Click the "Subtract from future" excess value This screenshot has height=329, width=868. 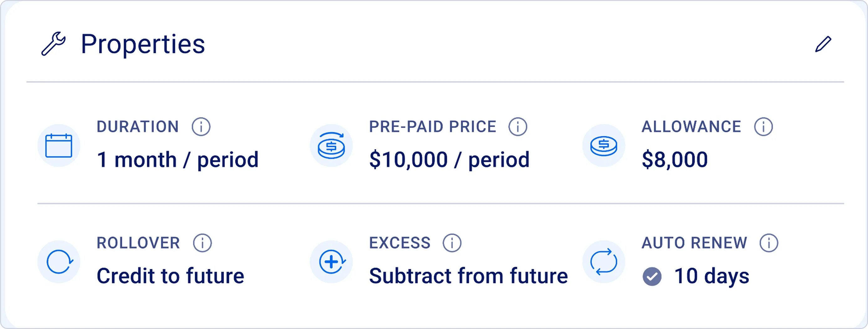pyautogui.click(x=468, y=276)
